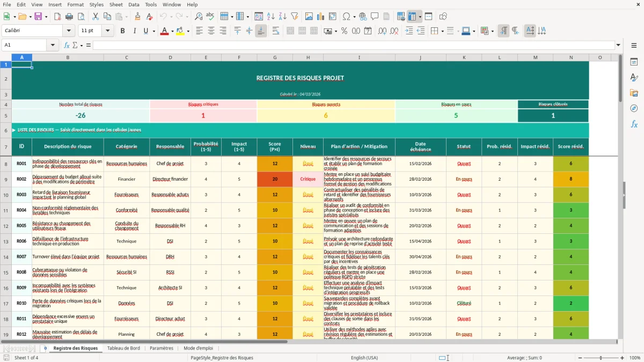Toggle Wrap Text button
644x362 pixels.
(275, 31)
